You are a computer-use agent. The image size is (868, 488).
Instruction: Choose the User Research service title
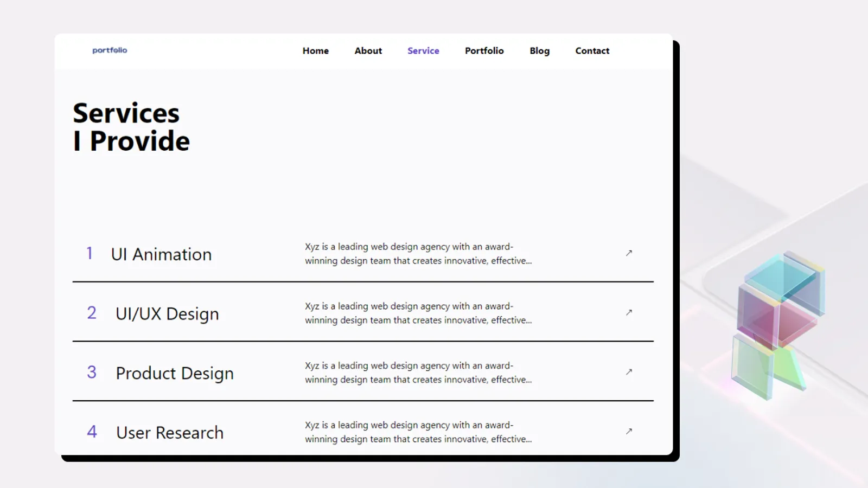tap(170, 433)
